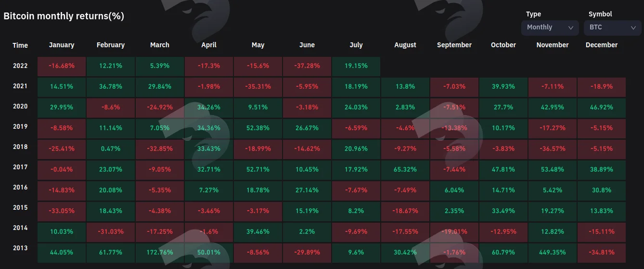Click the -13.38% cell for September 2019
The width and height of the screenshot is (644, 269).
pos(454,128)
